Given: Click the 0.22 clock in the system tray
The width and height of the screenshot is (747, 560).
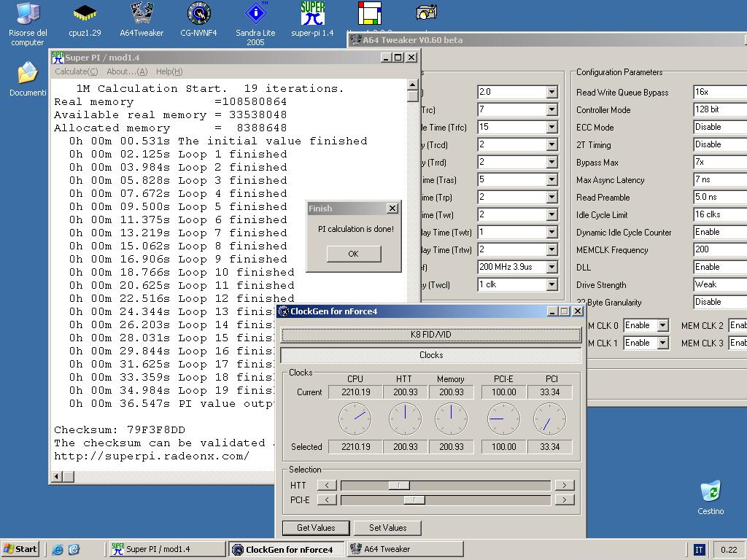Looking at the screenshot, I should (729, 550).
